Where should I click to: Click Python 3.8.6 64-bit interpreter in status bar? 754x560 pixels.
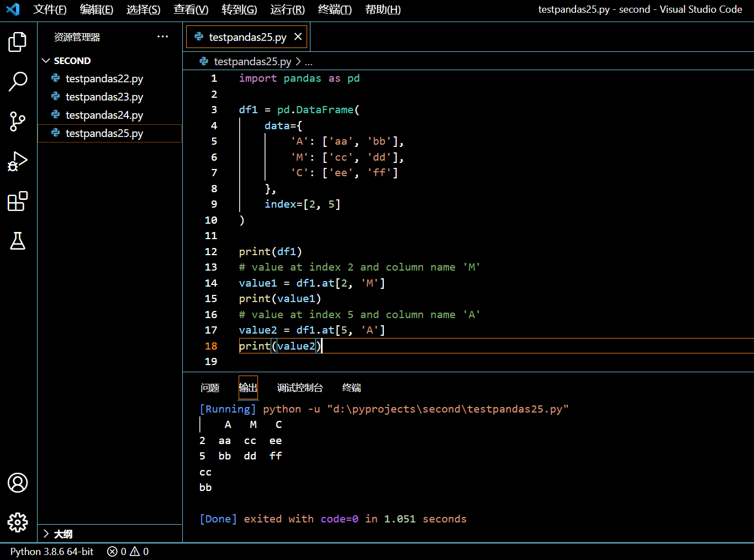[52, 551]
